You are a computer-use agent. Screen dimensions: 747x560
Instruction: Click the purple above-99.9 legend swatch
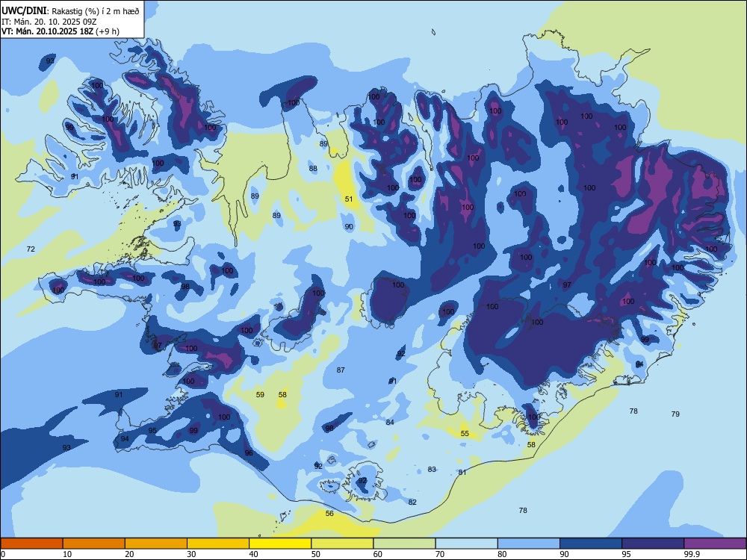coord(715,544)
